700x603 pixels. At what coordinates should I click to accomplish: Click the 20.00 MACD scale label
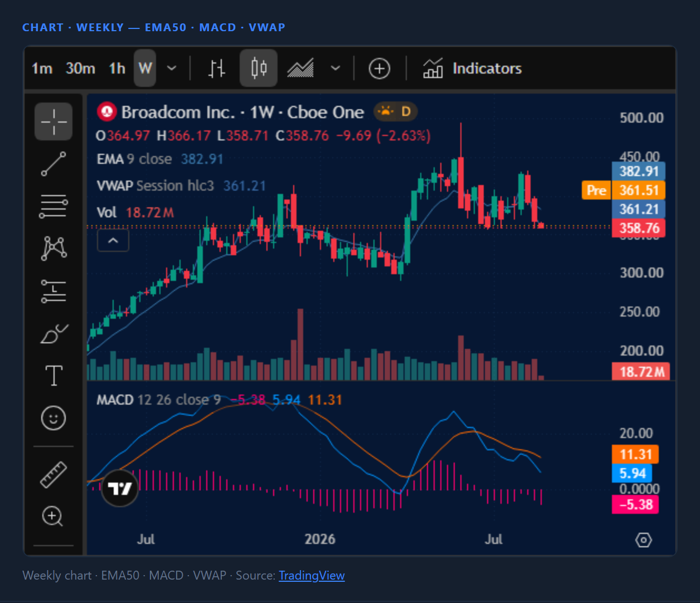click(x=636, y=433)
